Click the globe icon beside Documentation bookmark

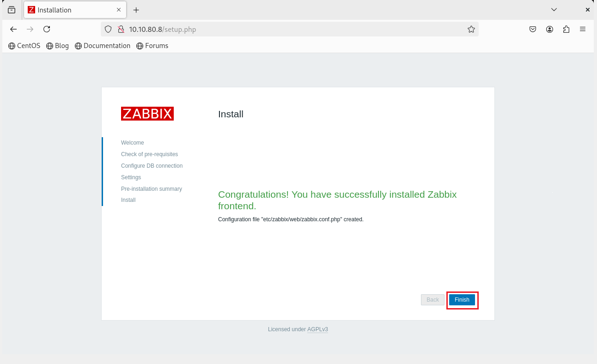coord(78,46)
